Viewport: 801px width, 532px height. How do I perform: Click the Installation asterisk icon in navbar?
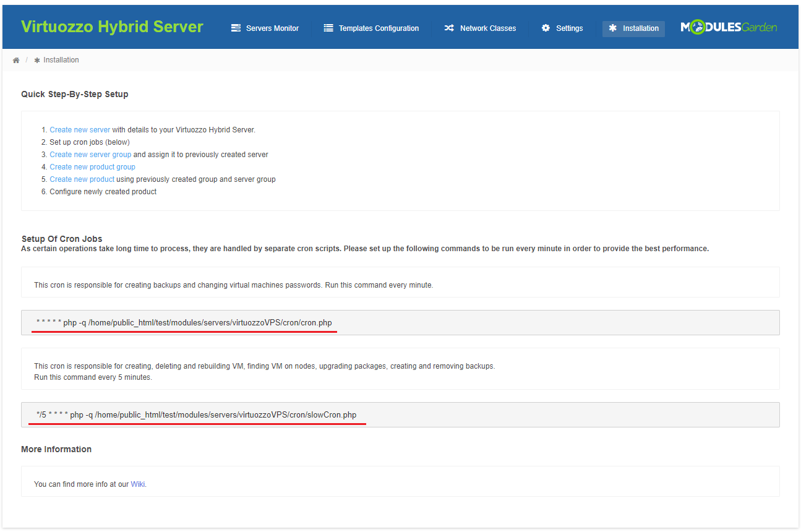[613, 28]
